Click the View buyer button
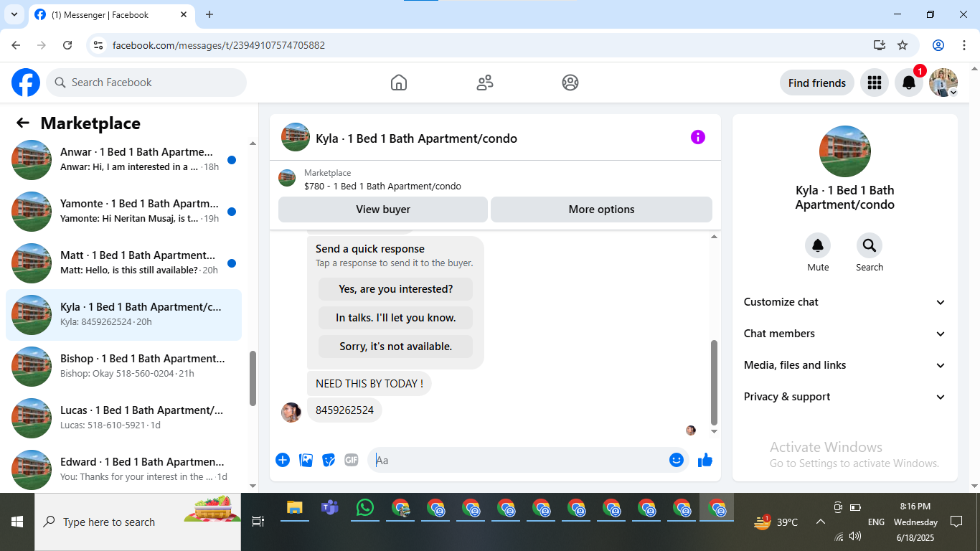980x551 pixels. 383,209
